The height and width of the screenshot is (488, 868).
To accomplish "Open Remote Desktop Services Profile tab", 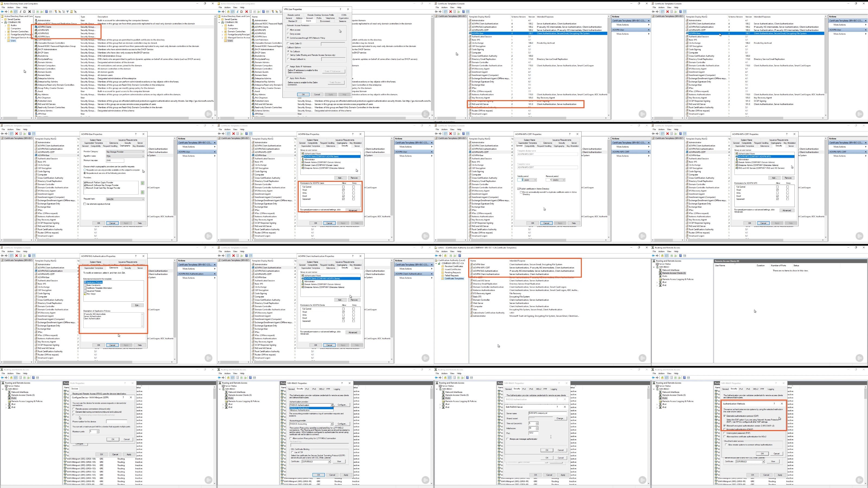I will [x=320, y=15].
